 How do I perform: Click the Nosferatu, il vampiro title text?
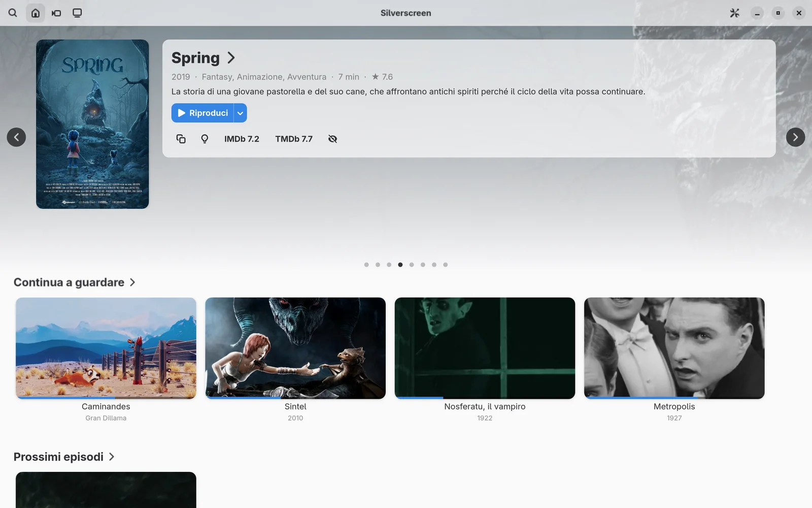click(x=485, y=406)
